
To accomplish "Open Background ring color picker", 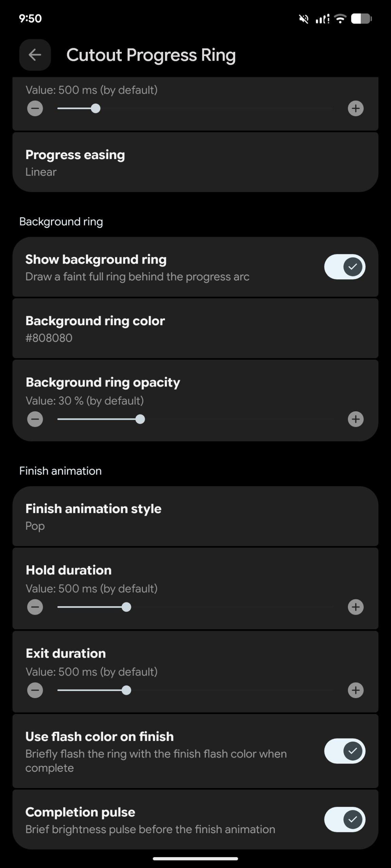I will pos(195,329).
